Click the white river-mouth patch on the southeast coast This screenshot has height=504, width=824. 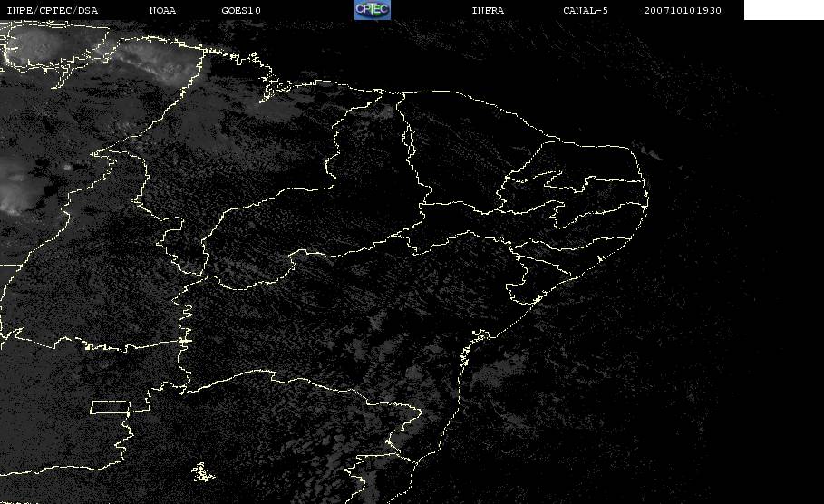point(538,299)
